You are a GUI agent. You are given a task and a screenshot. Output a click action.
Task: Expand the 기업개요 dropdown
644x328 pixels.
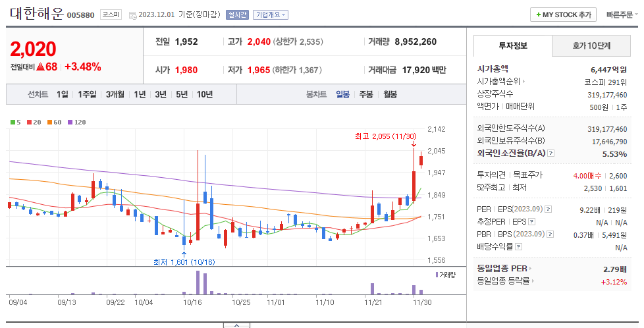tap(271, 14)
